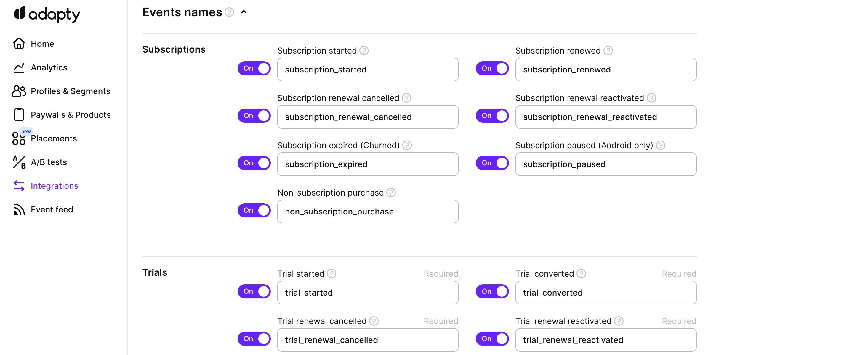The image size is (868, 355).
Task: Open Analytics in the sidebar
Action: click(49, 68)
